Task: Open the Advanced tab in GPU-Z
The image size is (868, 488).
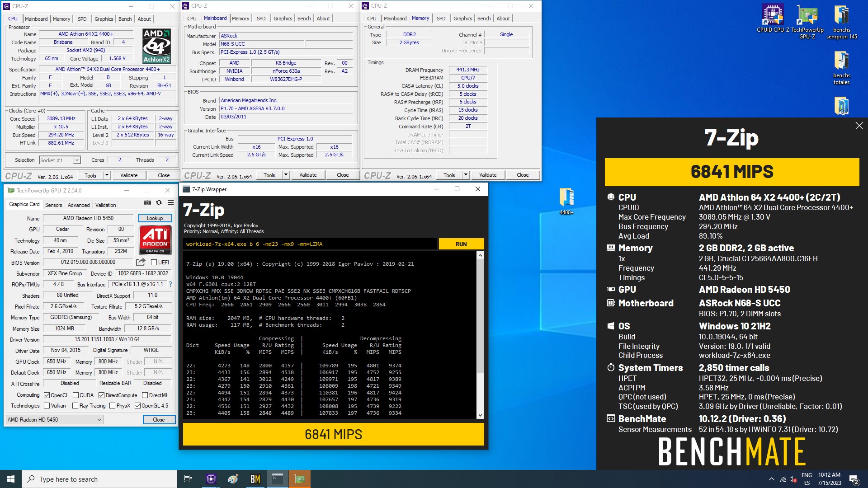Action: point(79,205)
